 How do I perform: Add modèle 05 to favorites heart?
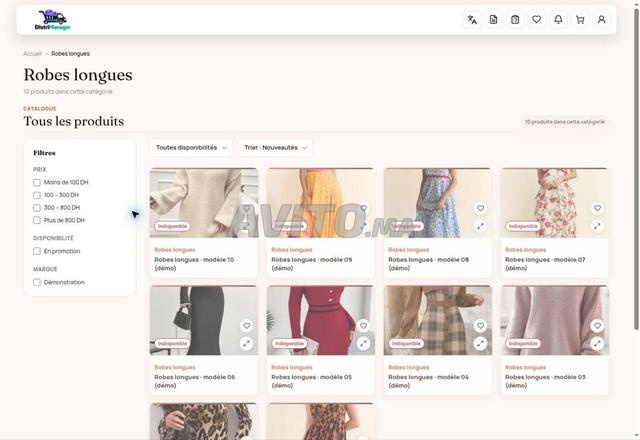pyautogui.click(x=363, y=326)
